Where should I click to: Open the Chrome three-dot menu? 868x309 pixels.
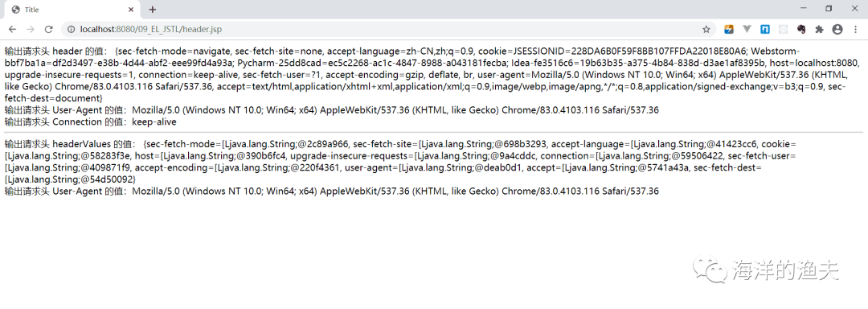[x=854, y=29]
